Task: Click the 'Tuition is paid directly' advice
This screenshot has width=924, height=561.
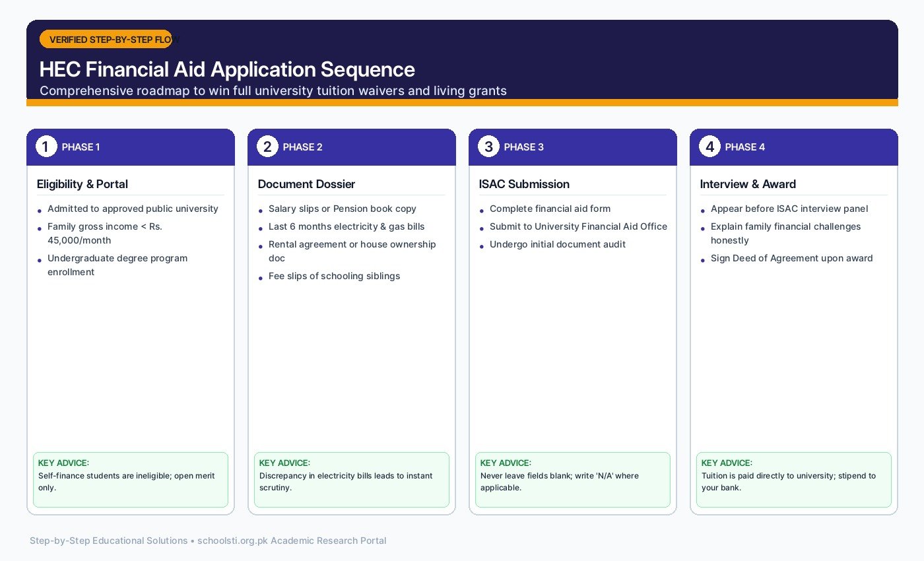Action: pos(789,482)
